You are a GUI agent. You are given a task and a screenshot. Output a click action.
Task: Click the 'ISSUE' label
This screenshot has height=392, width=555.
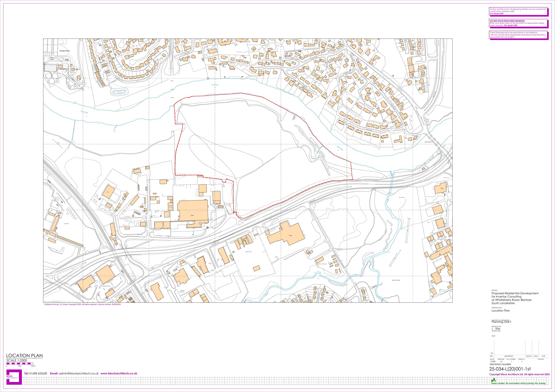point(493,336)
